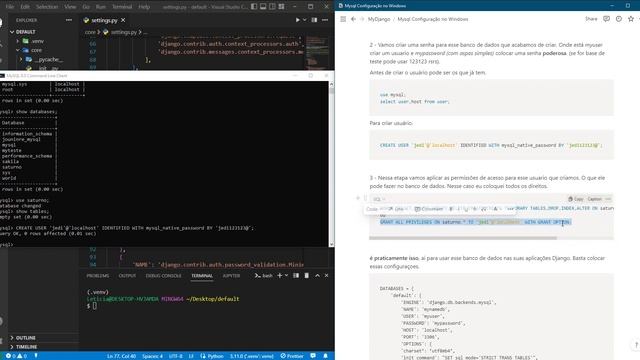
Task: Maximize panel size with chevron-up icon
Action: tap(317, 276)
